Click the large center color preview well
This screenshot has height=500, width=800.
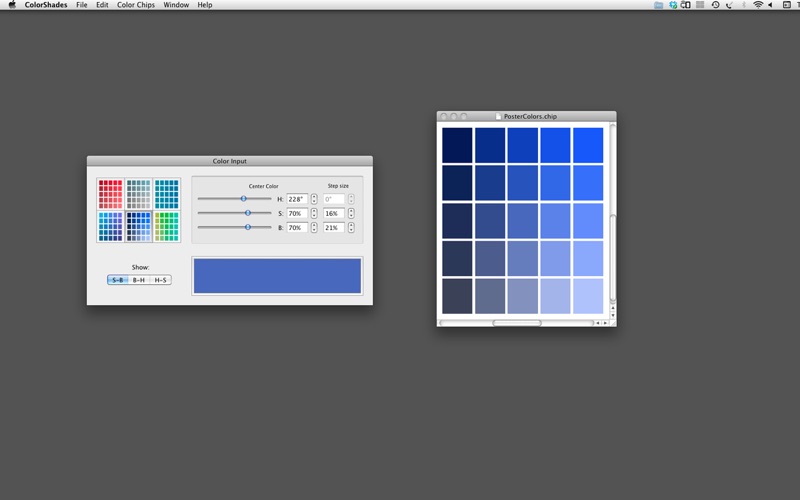(277, 276)
